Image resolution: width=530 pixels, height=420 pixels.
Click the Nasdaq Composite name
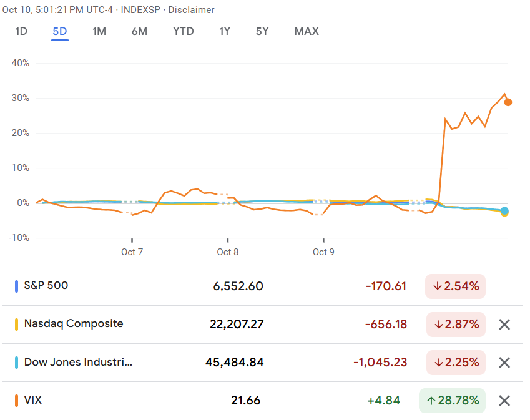click(x=74, y=324)
